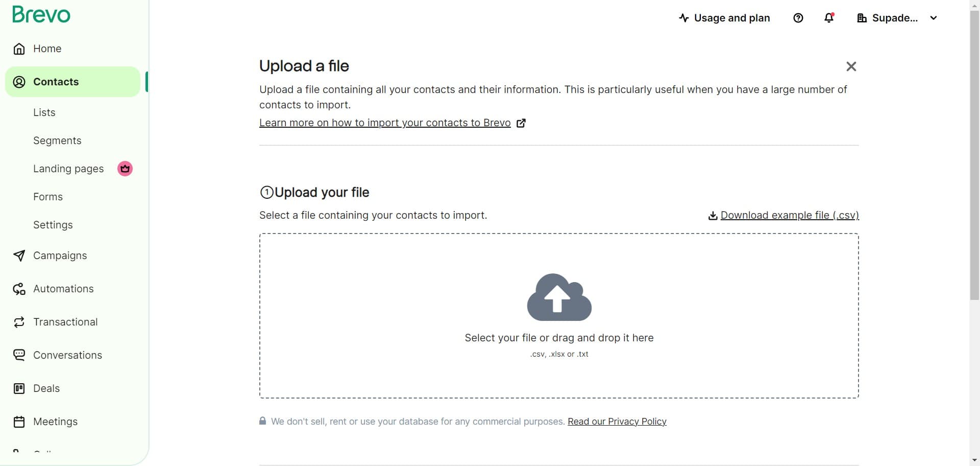Screen dimensions: 980x466
Task: Select the Conversations chat icon
Action: click(x=19, y=355)
